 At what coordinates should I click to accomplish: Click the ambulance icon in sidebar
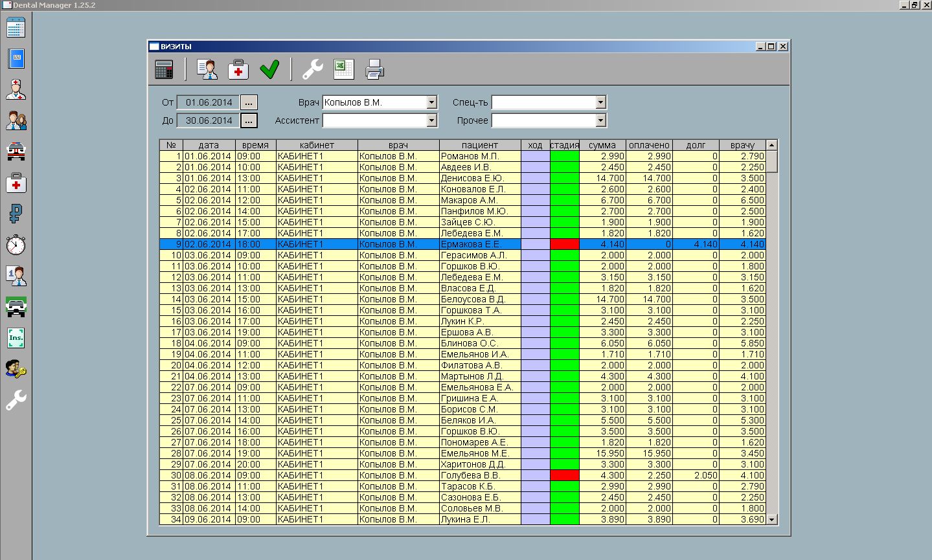click(x=16, y=151)
